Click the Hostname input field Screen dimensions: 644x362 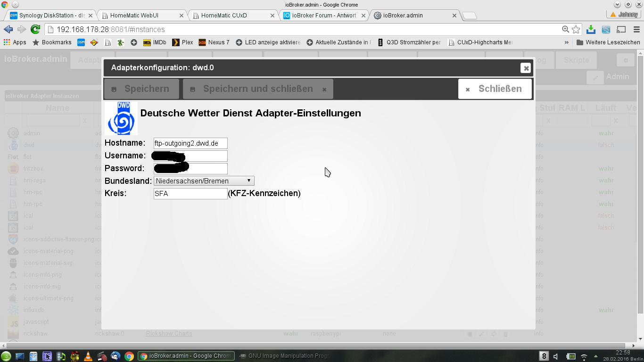click(x=190, y=143)
